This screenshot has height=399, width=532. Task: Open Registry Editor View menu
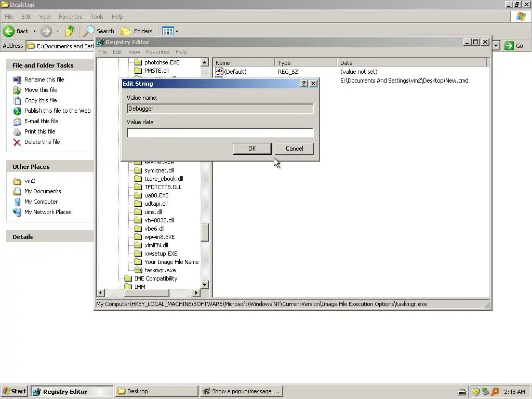pyautogui.click(x=134, y=52)
